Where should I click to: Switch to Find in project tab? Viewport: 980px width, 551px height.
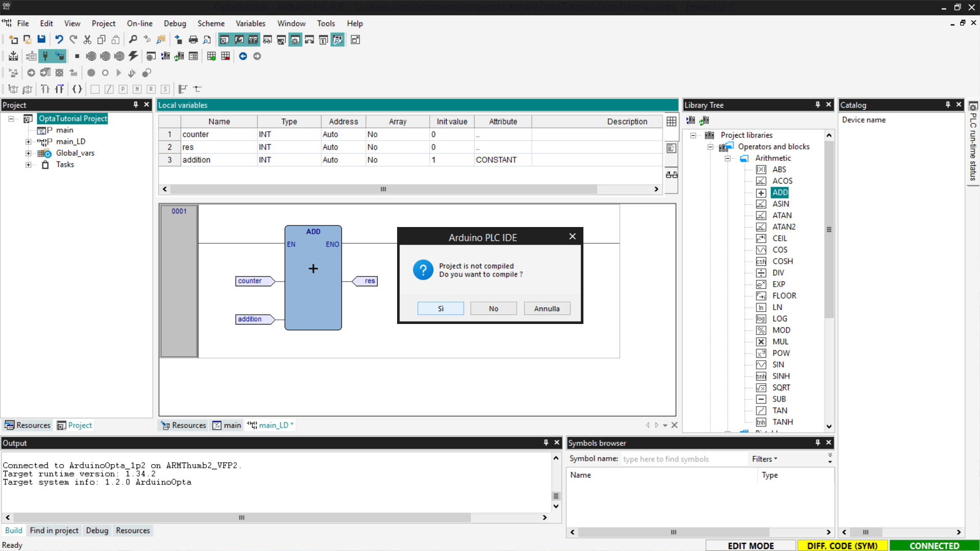(x=54, y=531)
